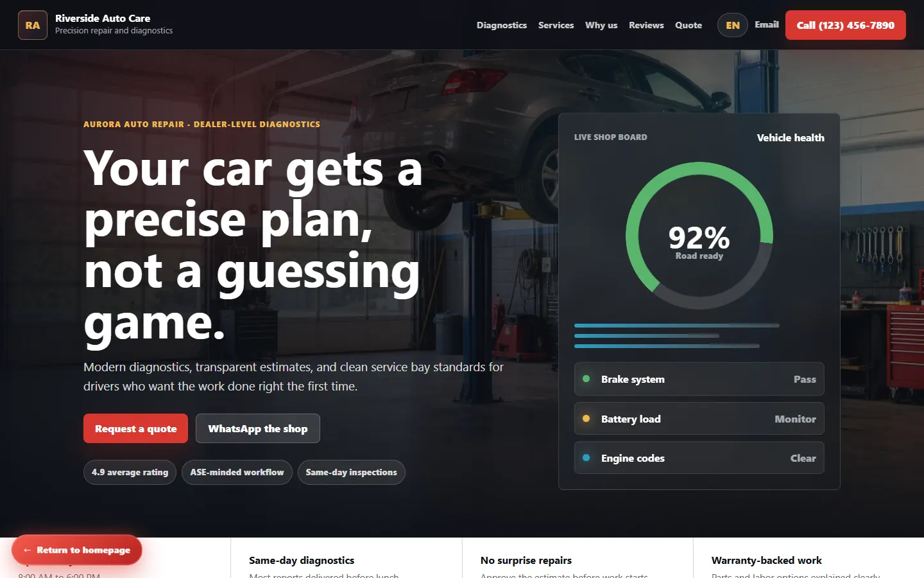Click the blue Engine codes status dot
Image resolution: width=924 pixels, height=578 pixels.
pos(586,458)
